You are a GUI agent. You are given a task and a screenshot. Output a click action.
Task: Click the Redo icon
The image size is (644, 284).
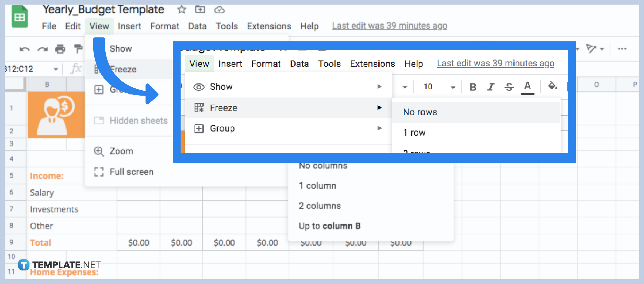(x=42, y=49)
